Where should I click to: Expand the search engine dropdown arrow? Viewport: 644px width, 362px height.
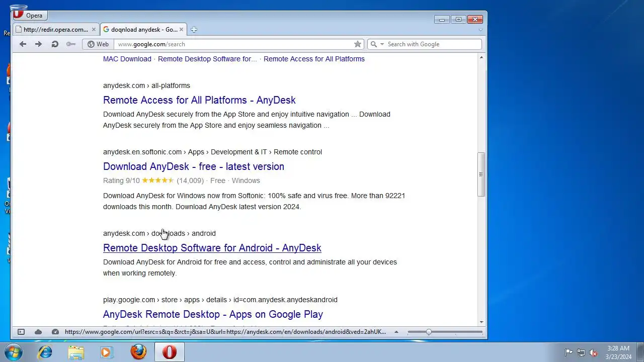point(382,44)
